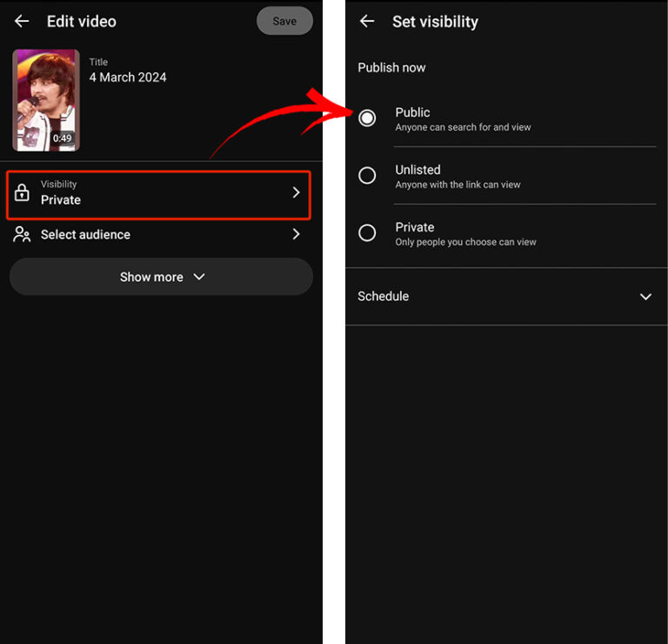Click the Save button

pos(284,21)
